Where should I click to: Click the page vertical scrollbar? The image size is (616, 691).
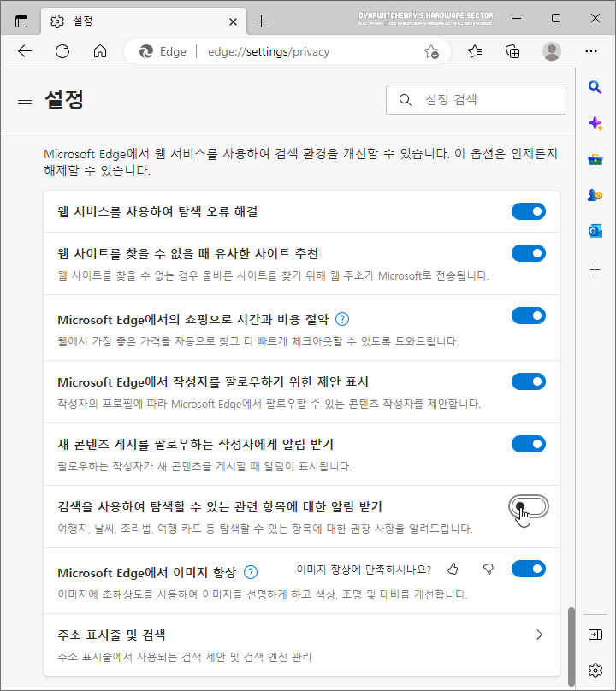tap(572, 645)
